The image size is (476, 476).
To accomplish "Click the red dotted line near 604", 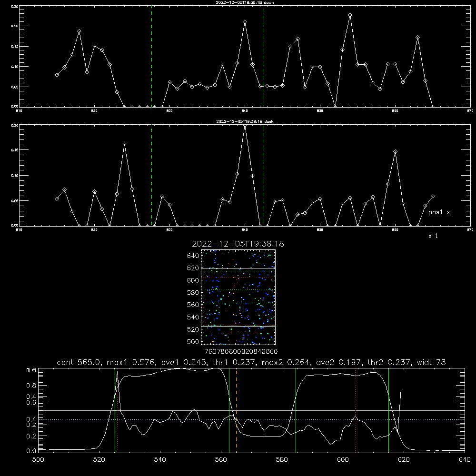I will (x=356, y=410).
